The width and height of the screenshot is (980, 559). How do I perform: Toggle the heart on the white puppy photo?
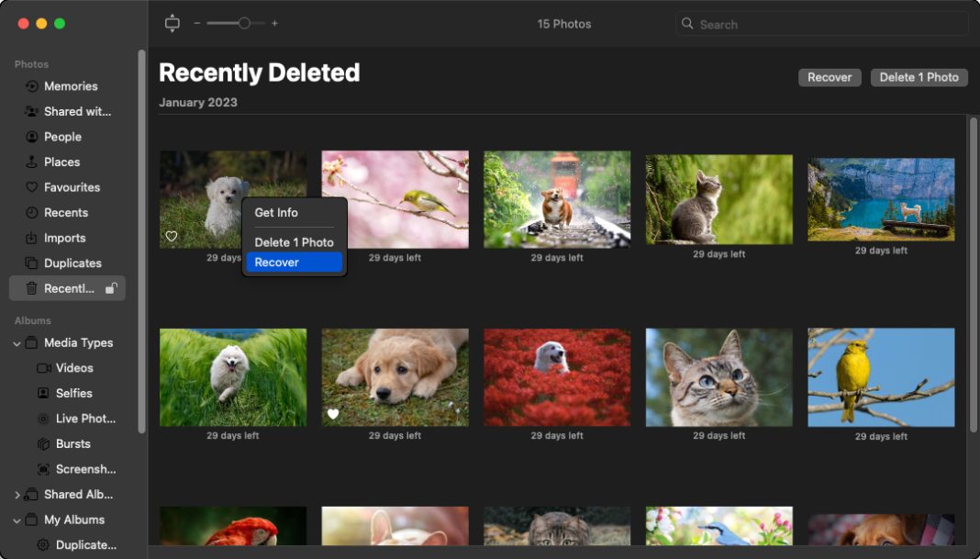[172, 236]
